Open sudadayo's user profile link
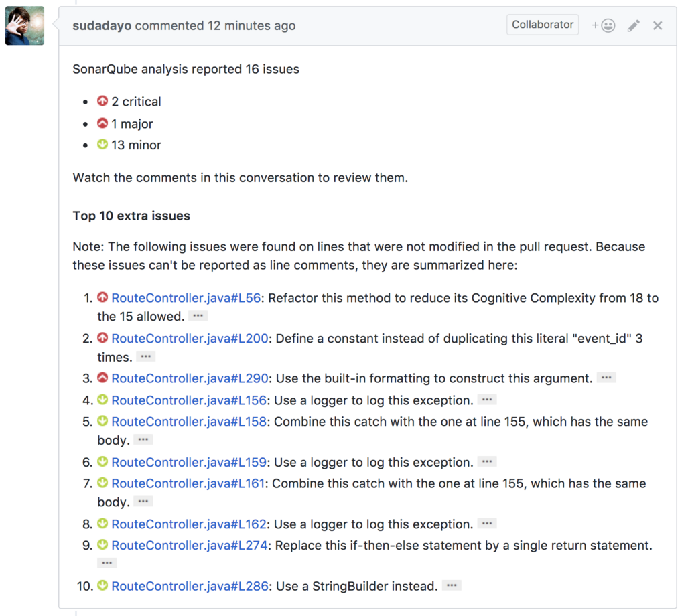 102,26
